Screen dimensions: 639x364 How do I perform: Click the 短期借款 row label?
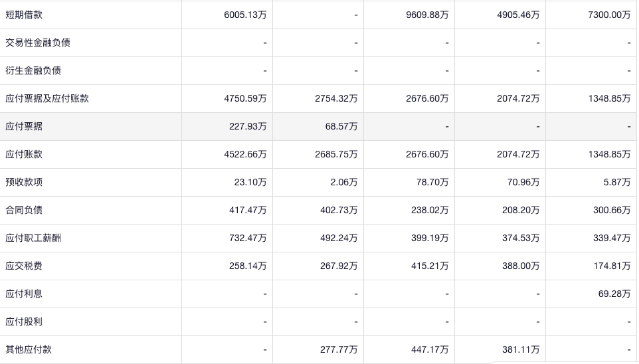(x=24, y=15)
